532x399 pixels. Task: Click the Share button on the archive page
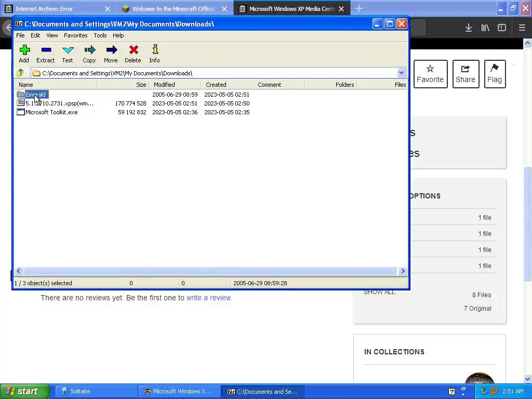point(465,74)
